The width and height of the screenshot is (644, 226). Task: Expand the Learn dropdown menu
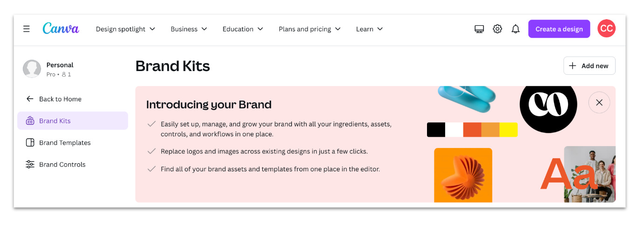[x=370, y=29]
